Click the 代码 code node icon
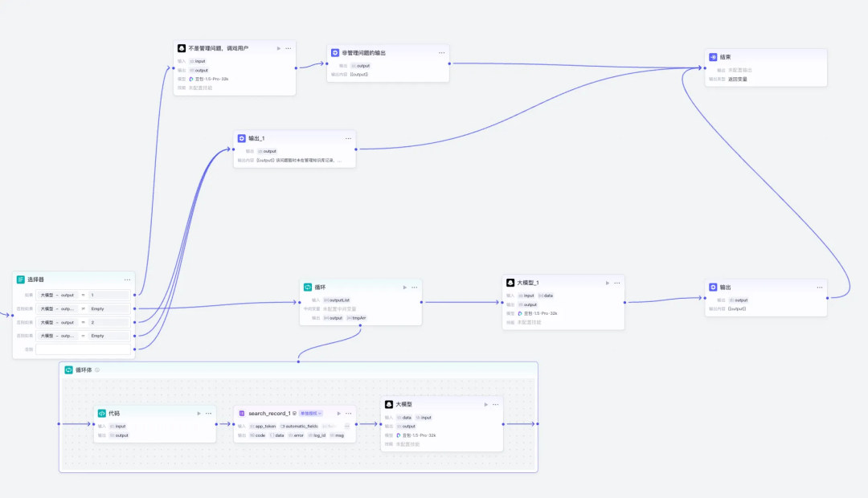This screenshot has height=498, width=868. click(x=102, y=414)
